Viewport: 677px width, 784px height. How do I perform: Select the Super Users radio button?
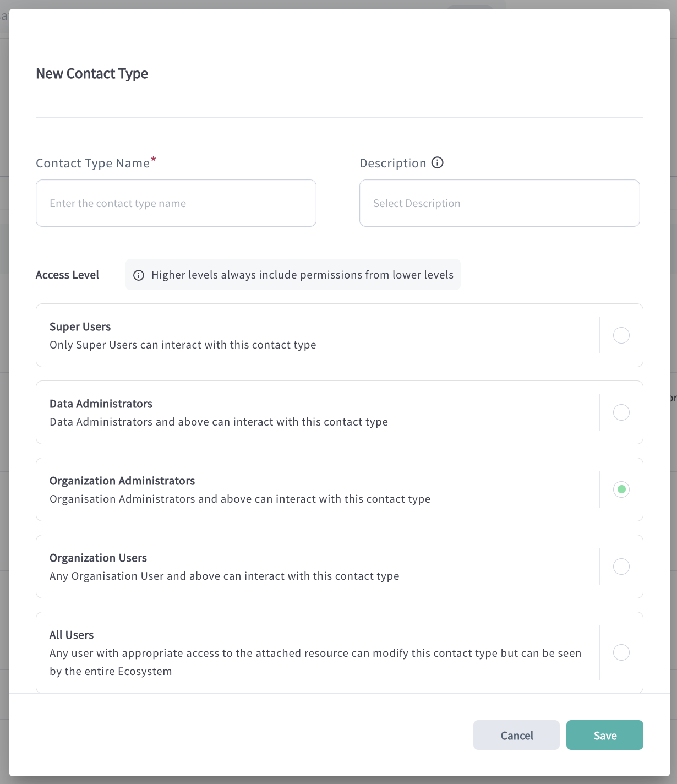621,335
